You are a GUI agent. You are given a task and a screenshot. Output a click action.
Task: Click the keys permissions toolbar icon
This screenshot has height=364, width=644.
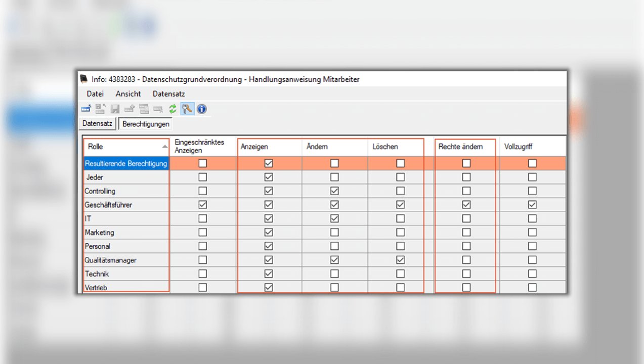coord(187,109)
